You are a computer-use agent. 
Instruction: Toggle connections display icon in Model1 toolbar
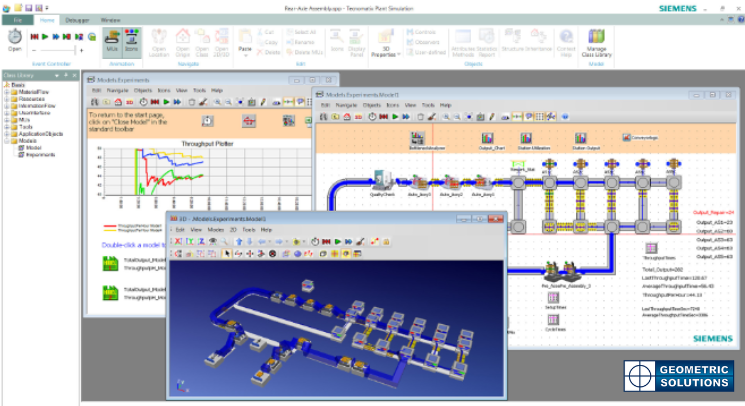(517, 117)
